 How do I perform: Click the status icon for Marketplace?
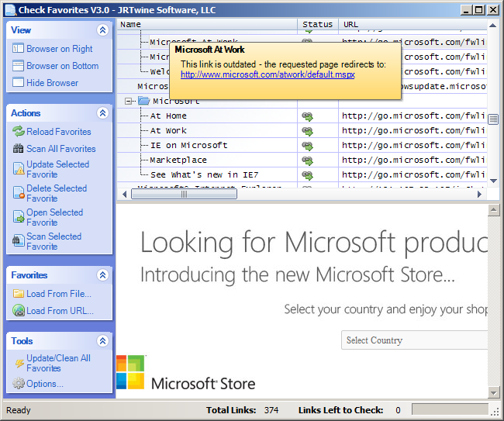[307, 160]
